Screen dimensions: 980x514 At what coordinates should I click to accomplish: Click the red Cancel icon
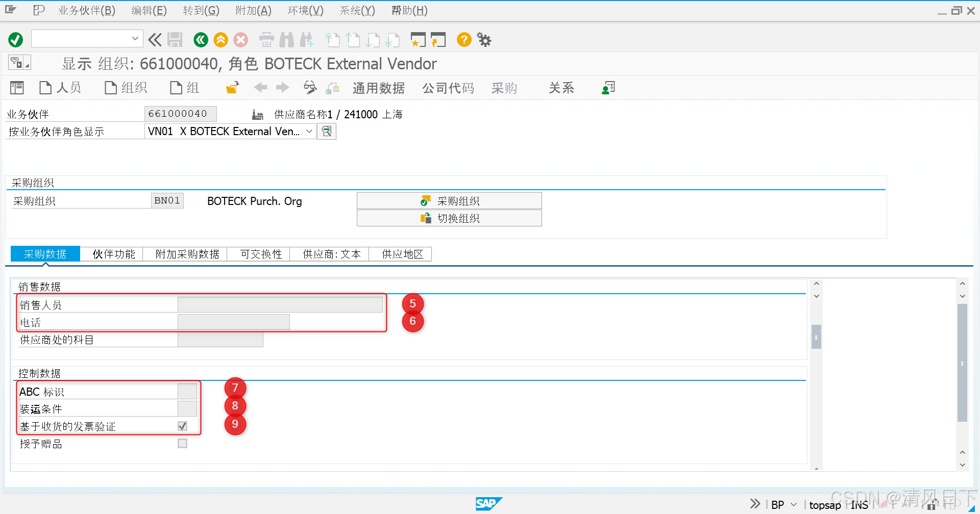coord(241,40)
